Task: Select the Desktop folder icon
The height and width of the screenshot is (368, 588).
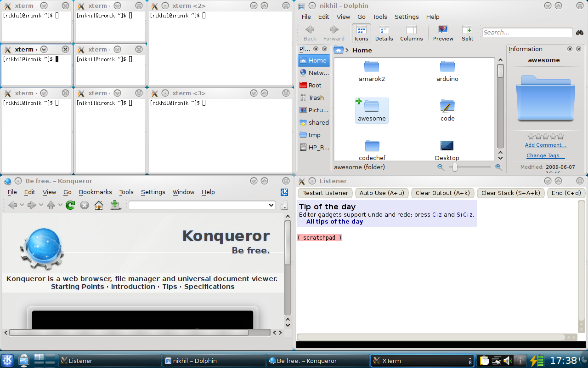Action: pyautogui.click(x=447, y=150)
